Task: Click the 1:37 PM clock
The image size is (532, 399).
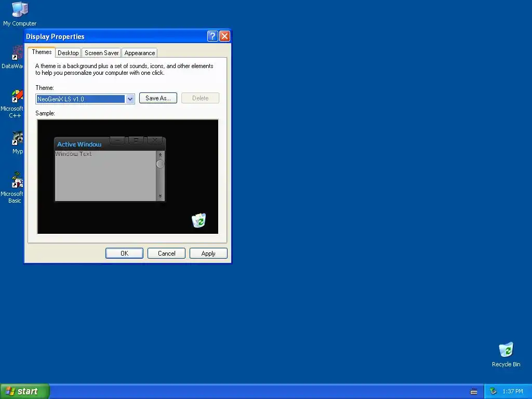Action: click(x=513, y=391)
